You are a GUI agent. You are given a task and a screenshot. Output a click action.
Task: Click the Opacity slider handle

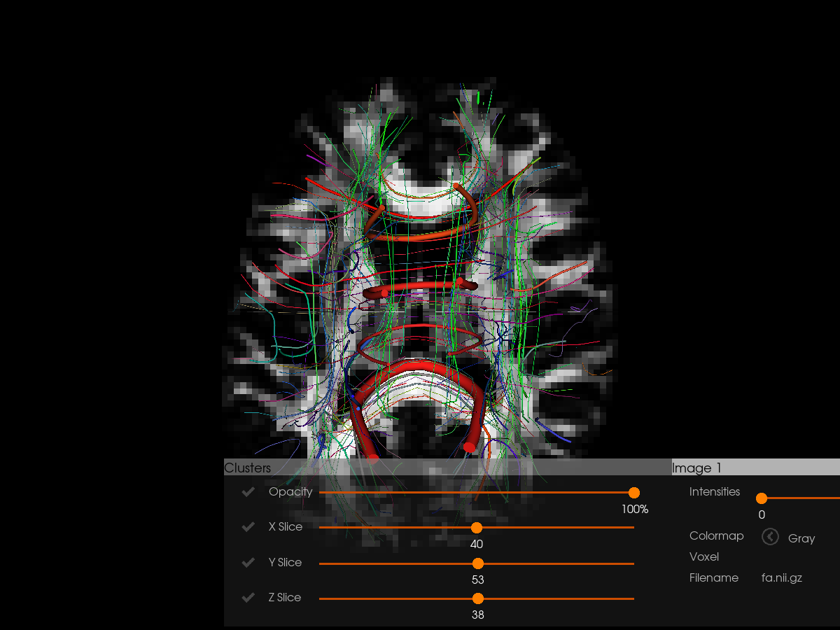point(634,493)
